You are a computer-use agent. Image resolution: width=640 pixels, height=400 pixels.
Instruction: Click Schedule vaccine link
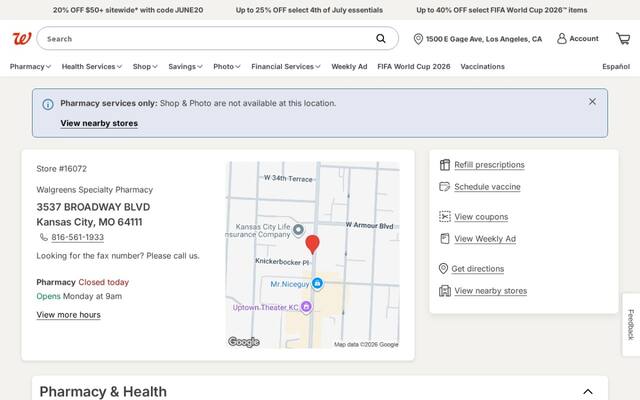[487, 187]
